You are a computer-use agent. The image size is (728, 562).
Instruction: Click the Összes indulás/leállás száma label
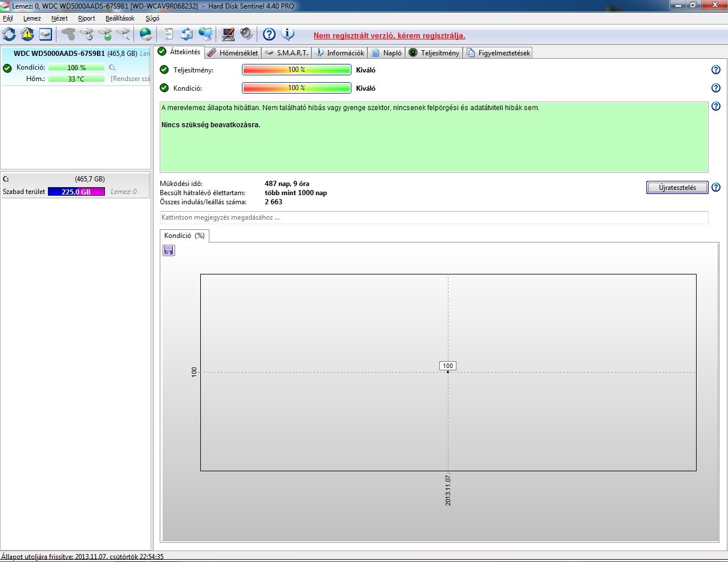(x=203, y=202)
